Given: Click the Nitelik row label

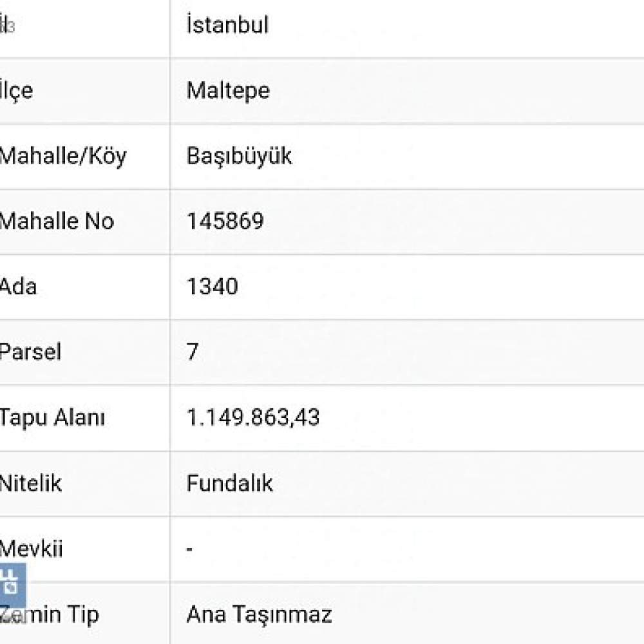Looking at the screenshot, I should pyautogui.click(x=31, y=483).
